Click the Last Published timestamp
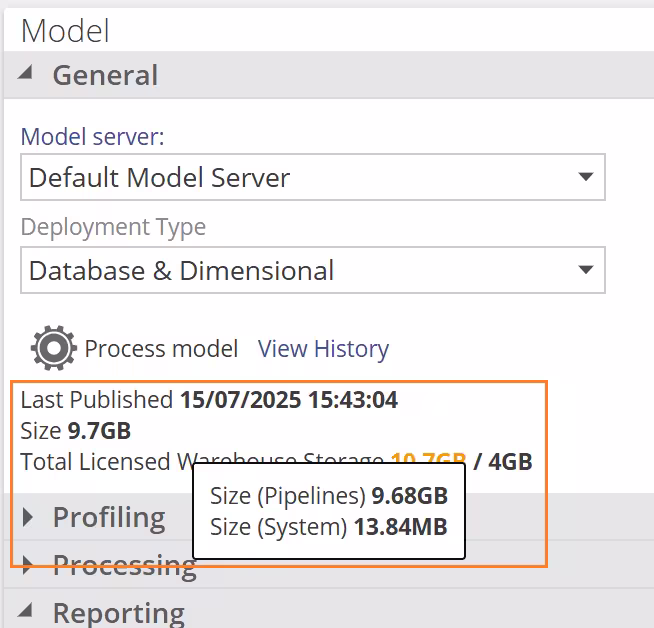 pyautogui.click(x=288, y=400)
